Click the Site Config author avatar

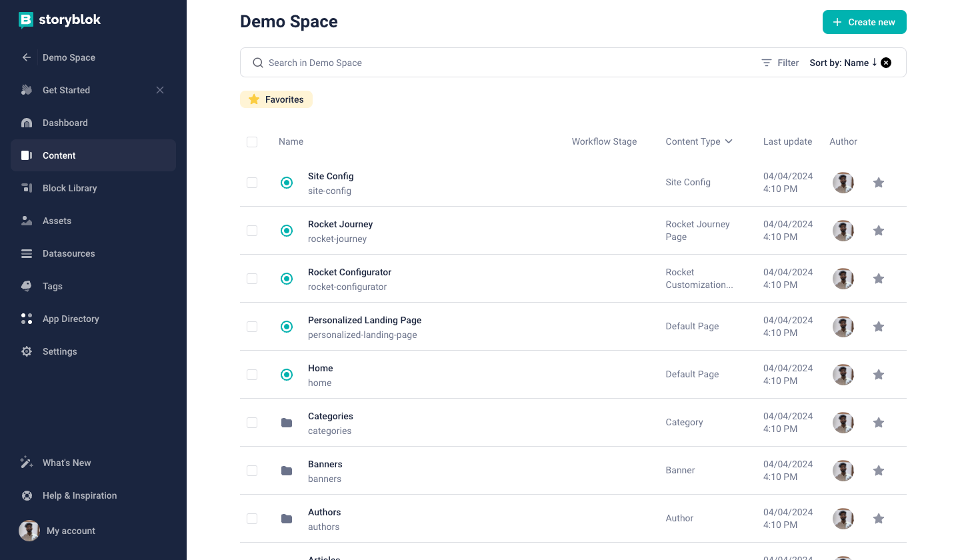(x=843, y=183)
